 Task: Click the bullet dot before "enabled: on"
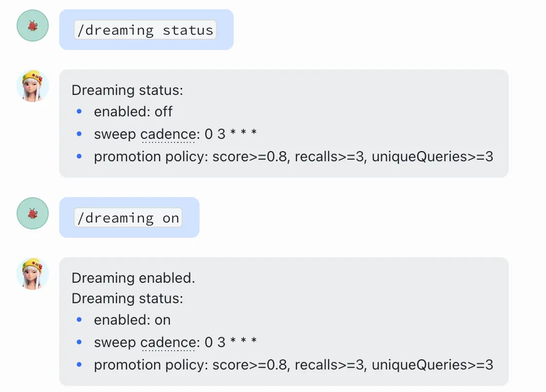click(79, 320)
